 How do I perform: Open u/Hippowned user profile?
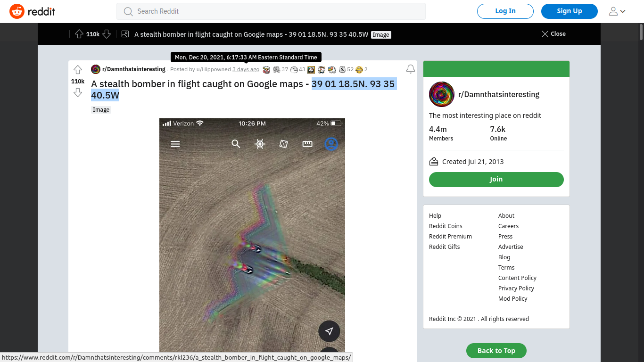(214, 69)
